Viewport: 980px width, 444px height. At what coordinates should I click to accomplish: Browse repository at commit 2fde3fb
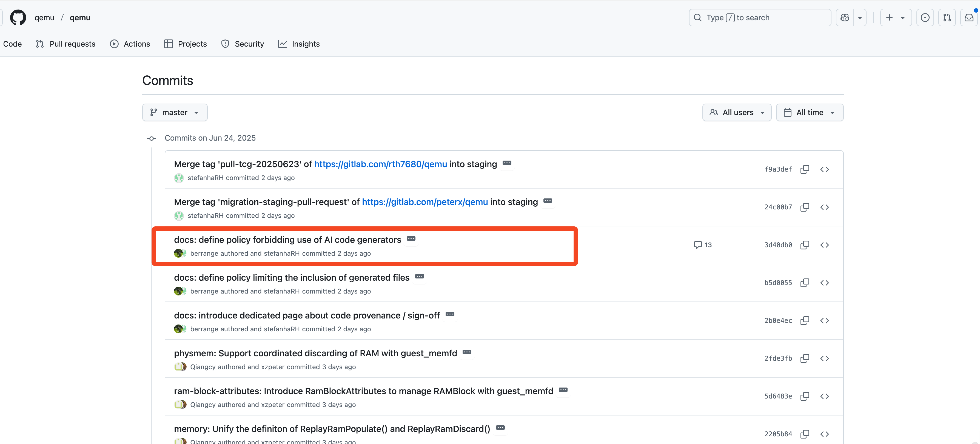click(824, 358)
